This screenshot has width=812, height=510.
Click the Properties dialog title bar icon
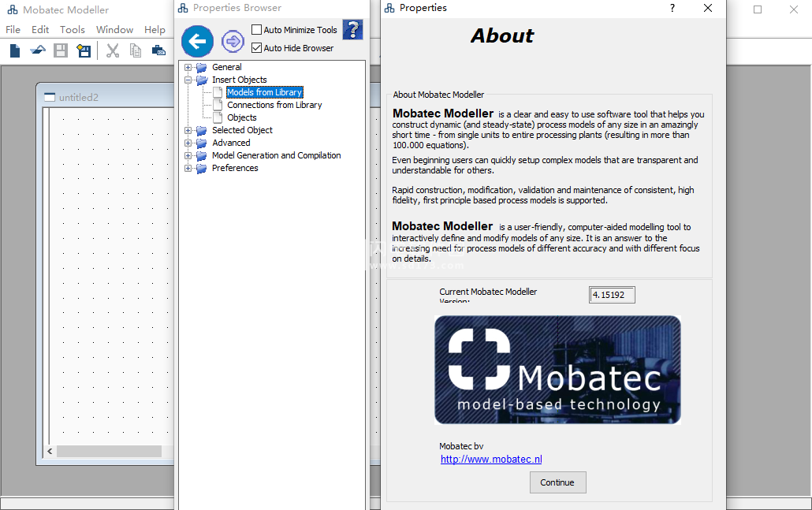coord(389,8)
